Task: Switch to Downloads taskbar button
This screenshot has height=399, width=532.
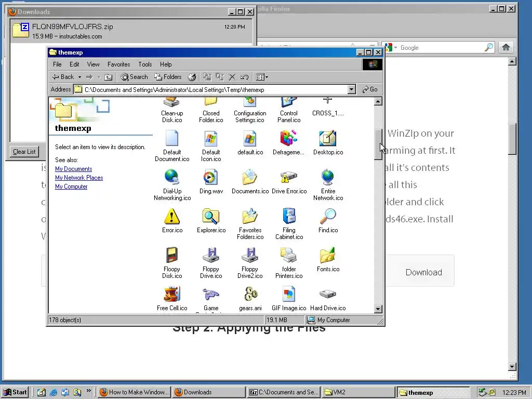Action: coord(209,392)
